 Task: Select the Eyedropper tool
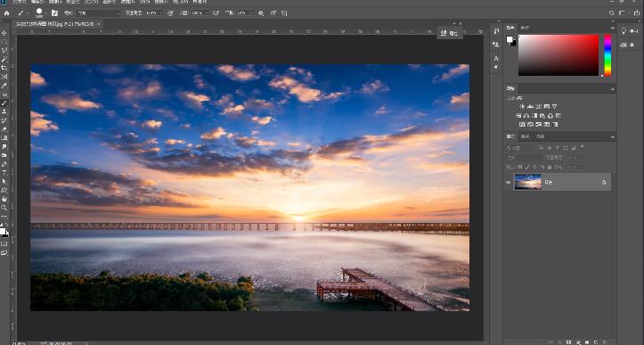(4, 86)
